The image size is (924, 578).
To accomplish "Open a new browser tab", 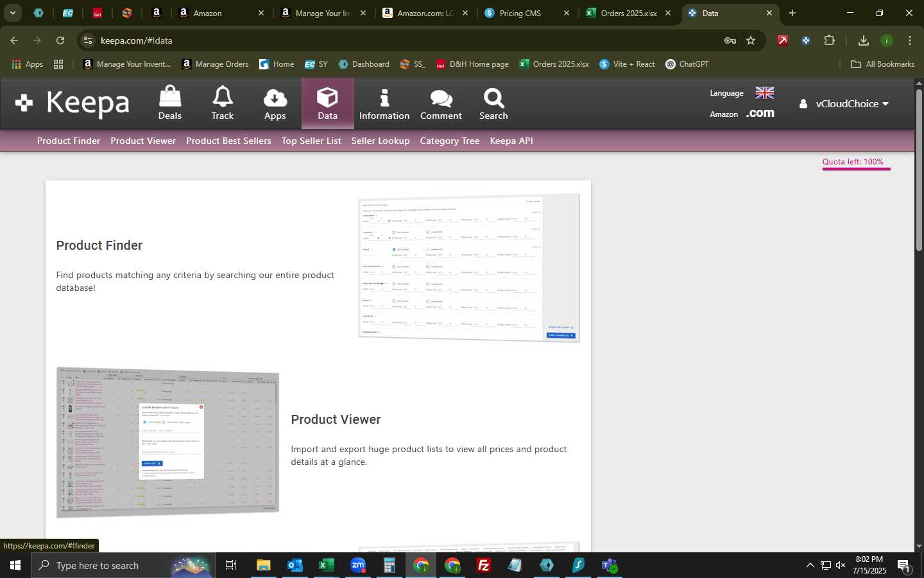I will pyautogui.click(x=792, y=13).
